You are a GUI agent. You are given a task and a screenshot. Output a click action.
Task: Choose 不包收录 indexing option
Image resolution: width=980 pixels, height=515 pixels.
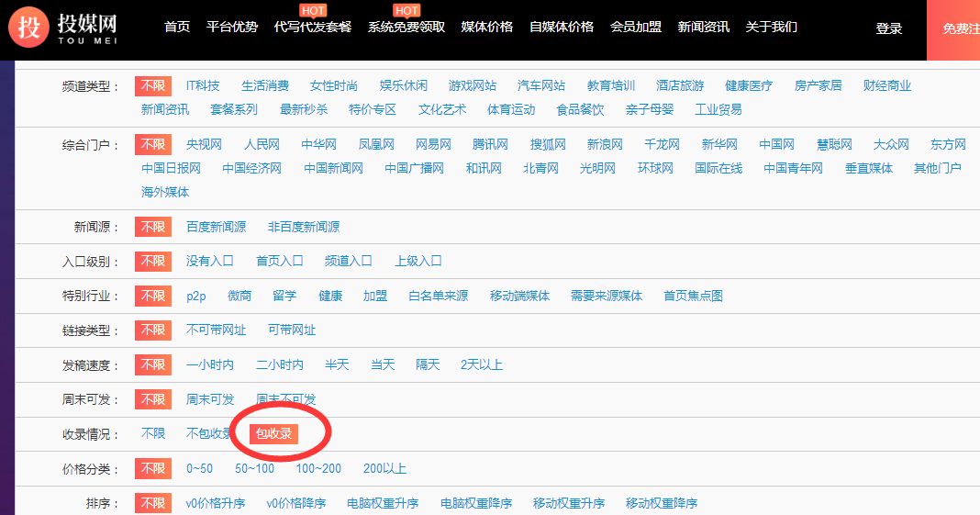pos(209,433)
